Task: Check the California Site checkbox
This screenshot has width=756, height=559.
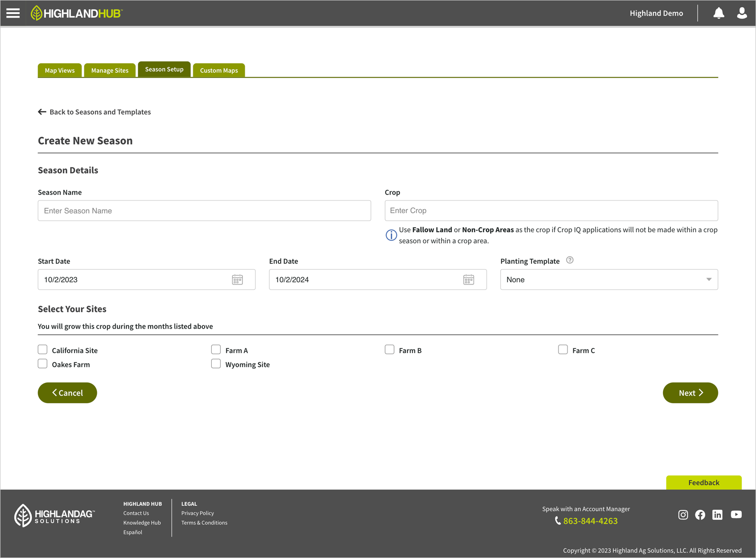Action: (43, 350)
